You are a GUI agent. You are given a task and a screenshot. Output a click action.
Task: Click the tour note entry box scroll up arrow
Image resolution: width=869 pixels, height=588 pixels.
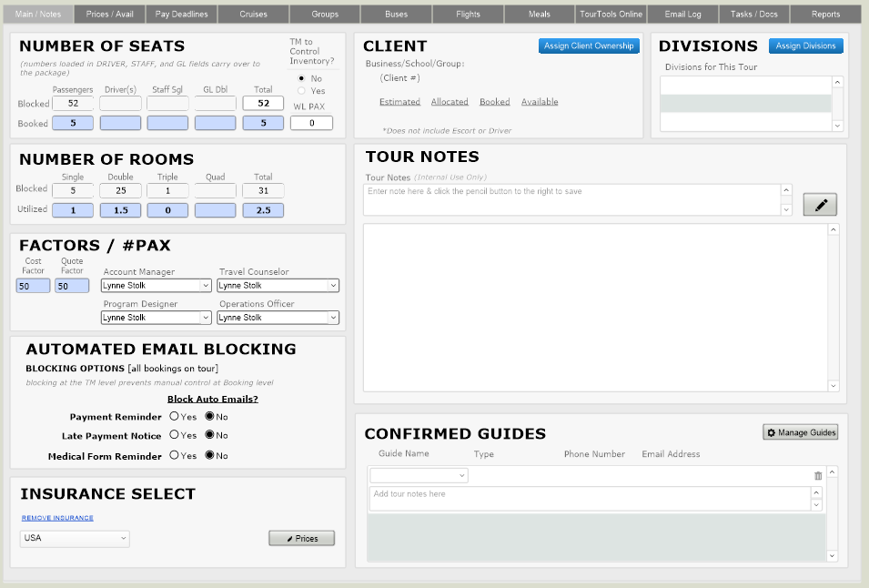point(786,190)
